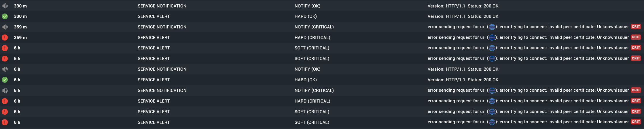The image size is (644, 129).
Task: Select the speaker icon on the 6 h NOTIFY (CRITICAL) row
Action: 5,91
